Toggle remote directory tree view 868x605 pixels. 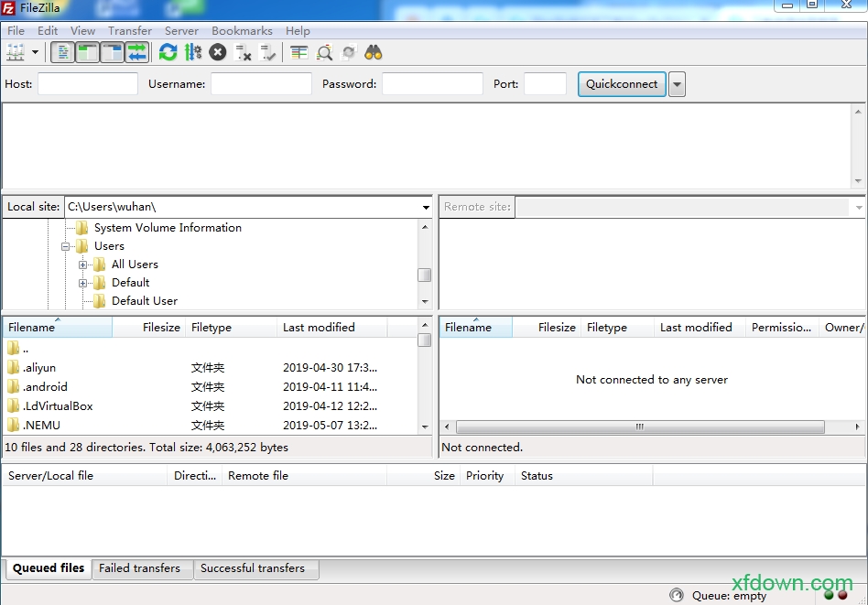(x=113, y=52)
